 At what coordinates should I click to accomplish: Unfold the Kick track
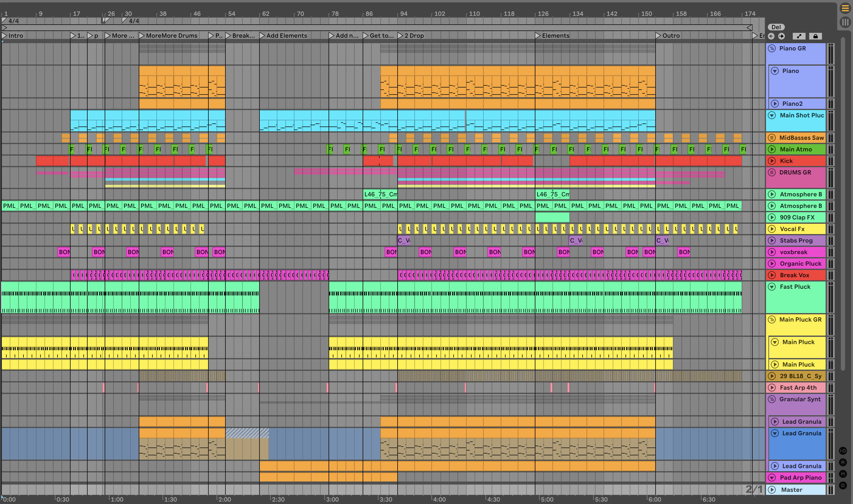[x=772, y=161]
